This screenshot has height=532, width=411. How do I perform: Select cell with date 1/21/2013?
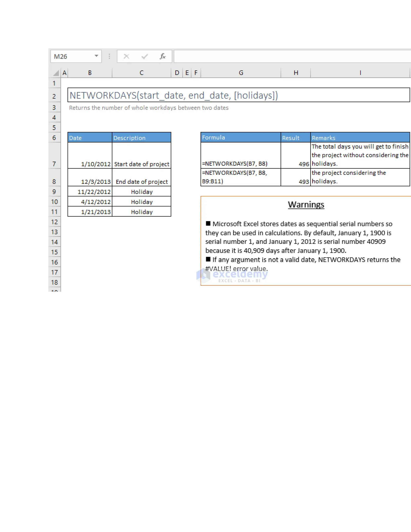coord(90,212)
